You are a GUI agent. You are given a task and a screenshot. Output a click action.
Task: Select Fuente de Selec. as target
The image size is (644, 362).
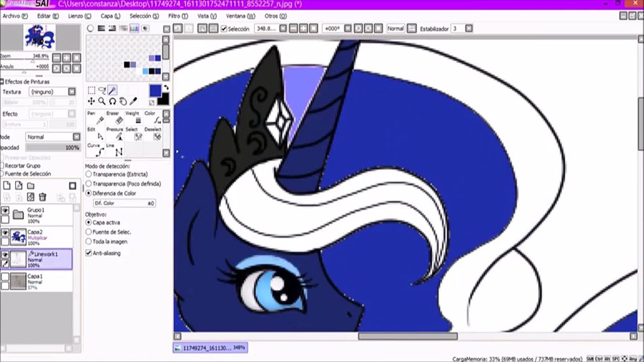[x=89, y=232]
